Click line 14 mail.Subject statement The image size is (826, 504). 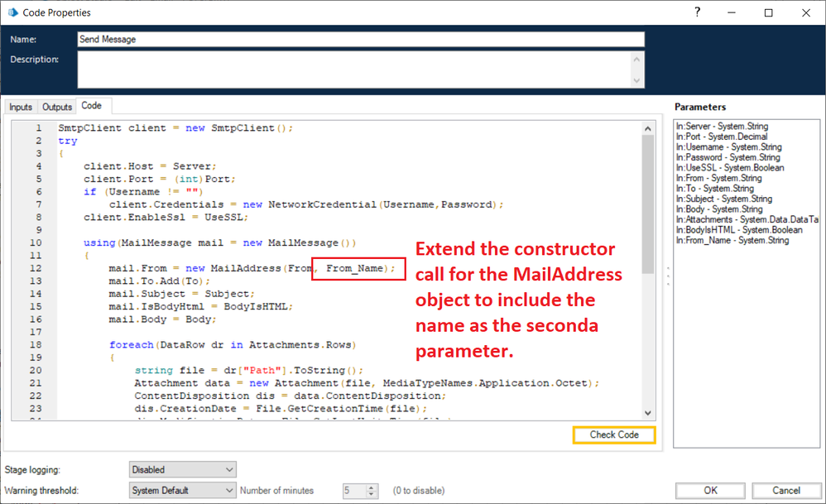[181, 294]
